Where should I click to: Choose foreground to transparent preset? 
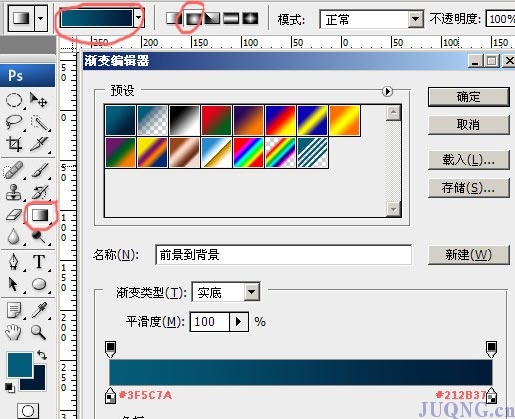tap(152, 120)
